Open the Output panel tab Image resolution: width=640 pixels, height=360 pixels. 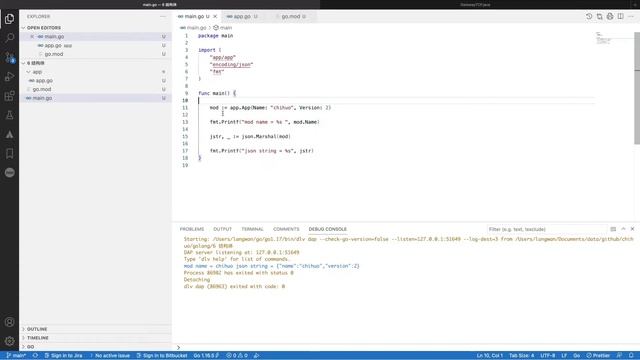point(222,229)
